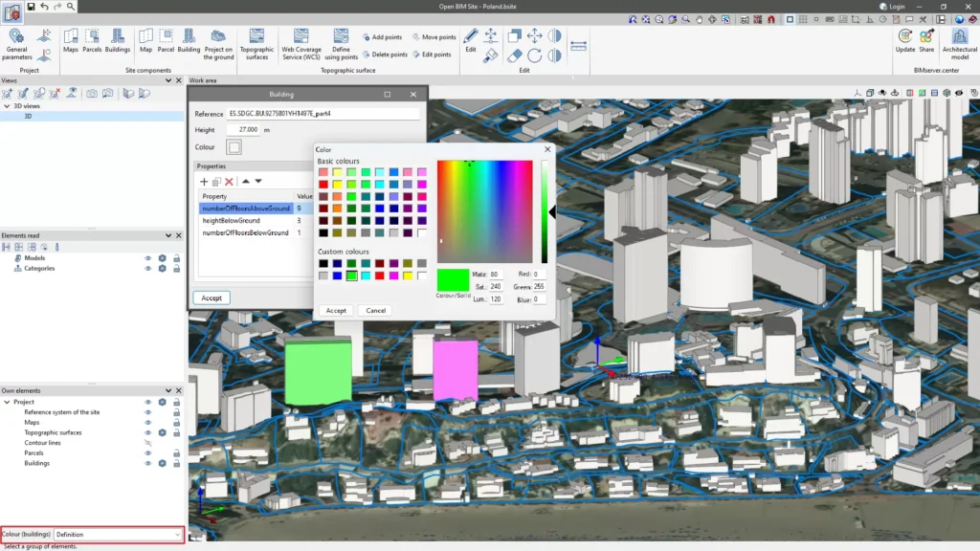Open General parameters in the ribbon
Viewport: 980px width, 551px height.
tap(17, 44)
